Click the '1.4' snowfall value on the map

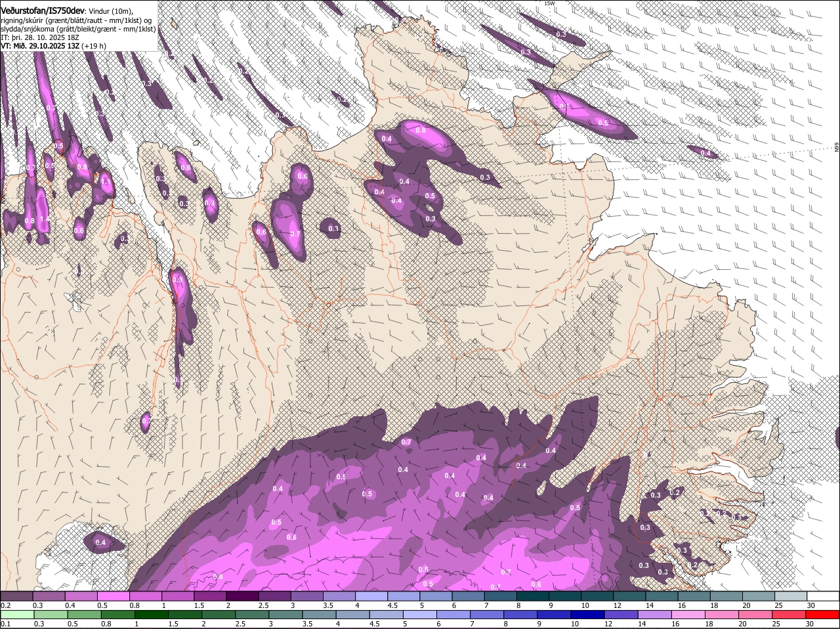(45, 219)
